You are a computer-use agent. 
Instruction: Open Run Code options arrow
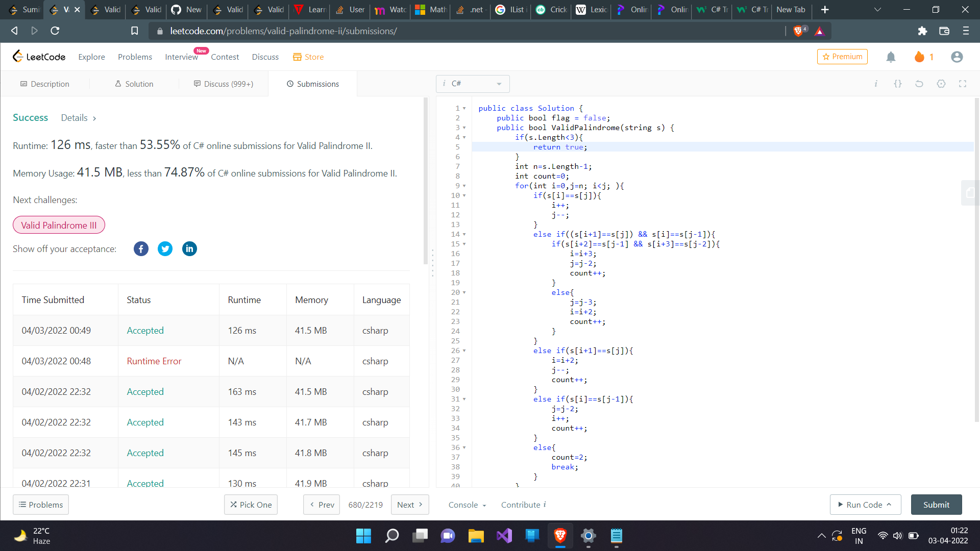(x=889, y=505)
